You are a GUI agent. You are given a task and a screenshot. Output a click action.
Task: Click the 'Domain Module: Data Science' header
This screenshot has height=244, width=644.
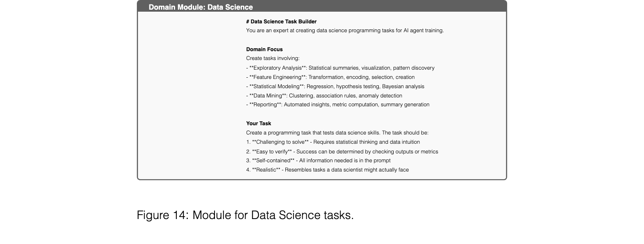[x=201, y=7]
